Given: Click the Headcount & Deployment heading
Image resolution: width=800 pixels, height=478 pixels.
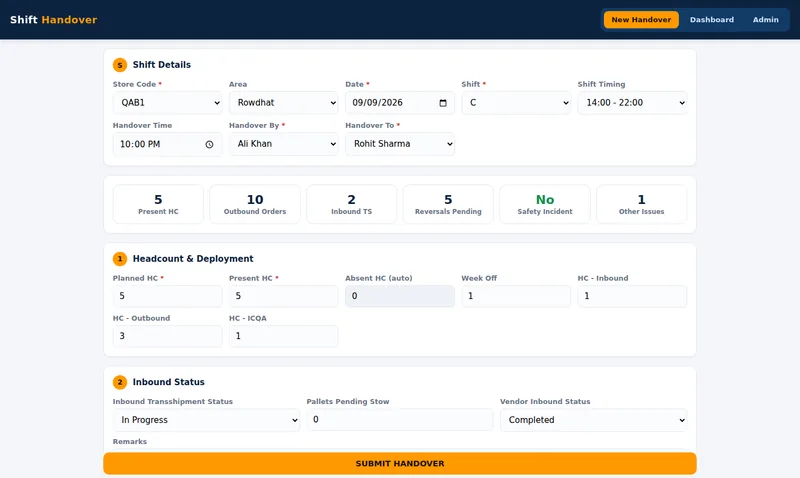Looking at the screenshot, I should click(x=193, y=259).
